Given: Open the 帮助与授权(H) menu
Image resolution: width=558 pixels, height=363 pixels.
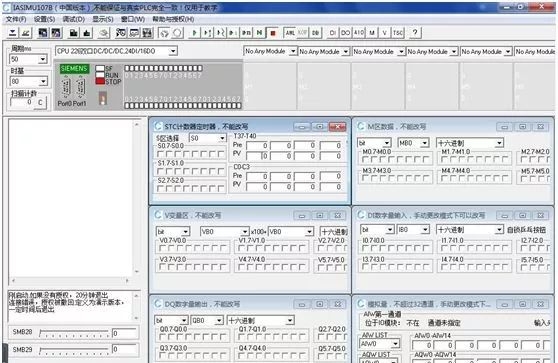Looking at the screenshot, I should (173, 19).
